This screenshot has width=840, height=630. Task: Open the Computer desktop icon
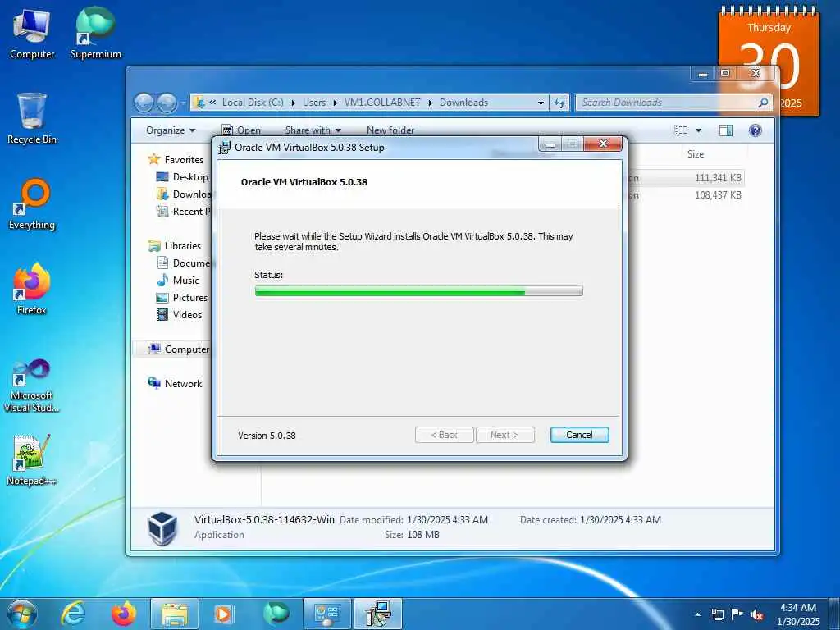click(32, 33)
